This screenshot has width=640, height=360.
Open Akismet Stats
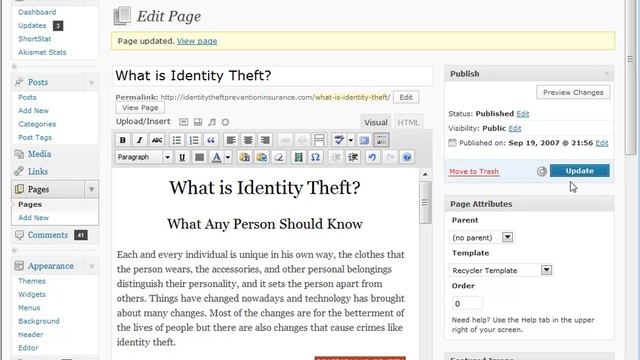(42, 52)
